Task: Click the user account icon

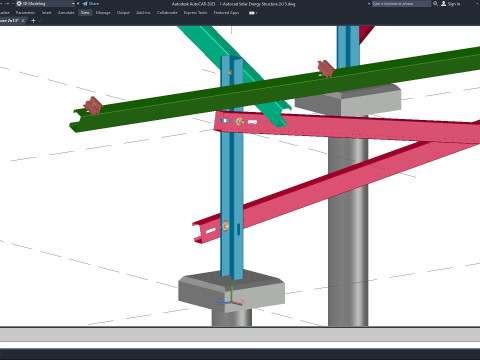Action: coord(444,4)
